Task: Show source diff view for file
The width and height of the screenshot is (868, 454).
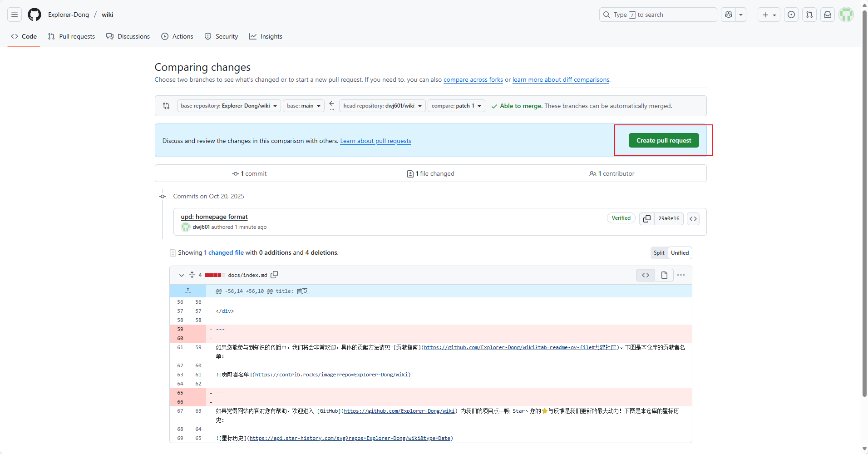Action: point(646,275)
